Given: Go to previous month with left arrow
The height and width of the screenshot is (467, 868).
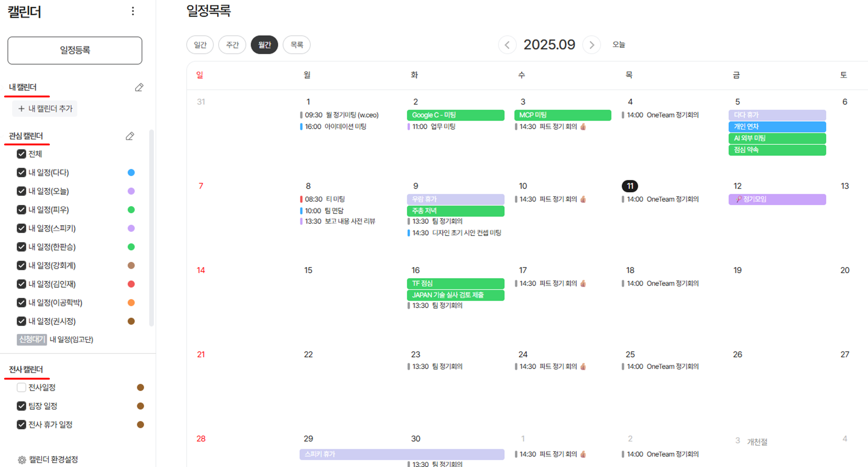Looking at the screenshot, I should [508, 45].
